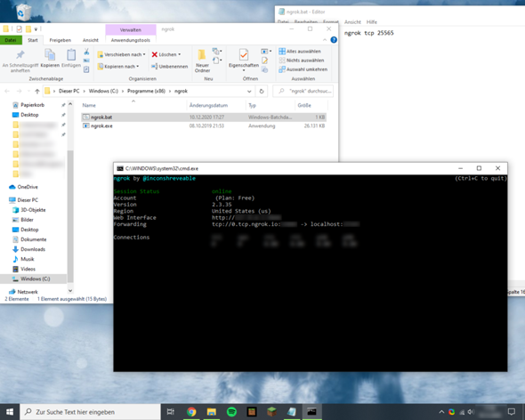Show hidden tray icons chevron
Viewport: 525px width, 420px height.
coord(441,412)
